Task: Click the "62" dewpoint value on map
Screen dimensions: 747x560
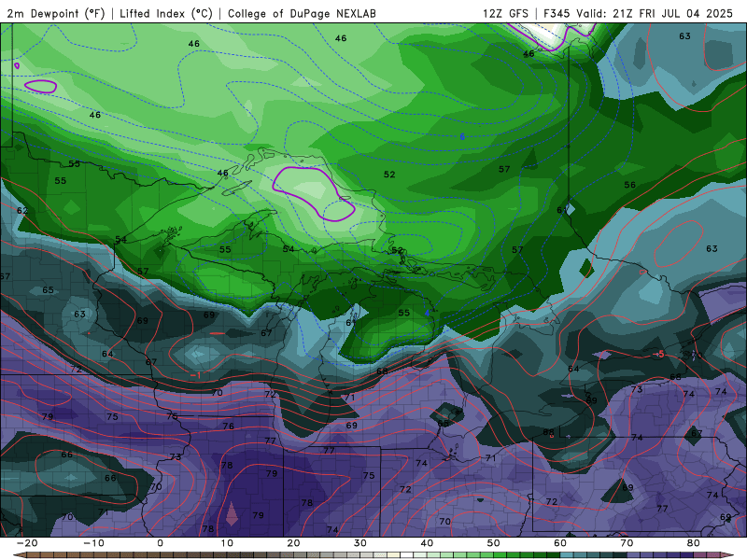Action: [x=22, y=211]
